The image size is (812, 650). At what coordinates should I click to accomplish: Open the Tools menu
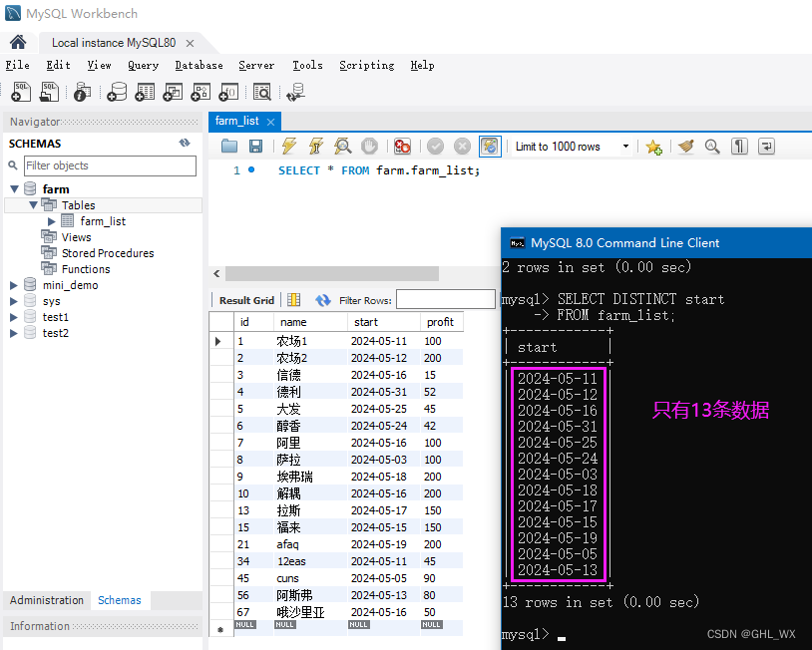click(x=307, y=65)
